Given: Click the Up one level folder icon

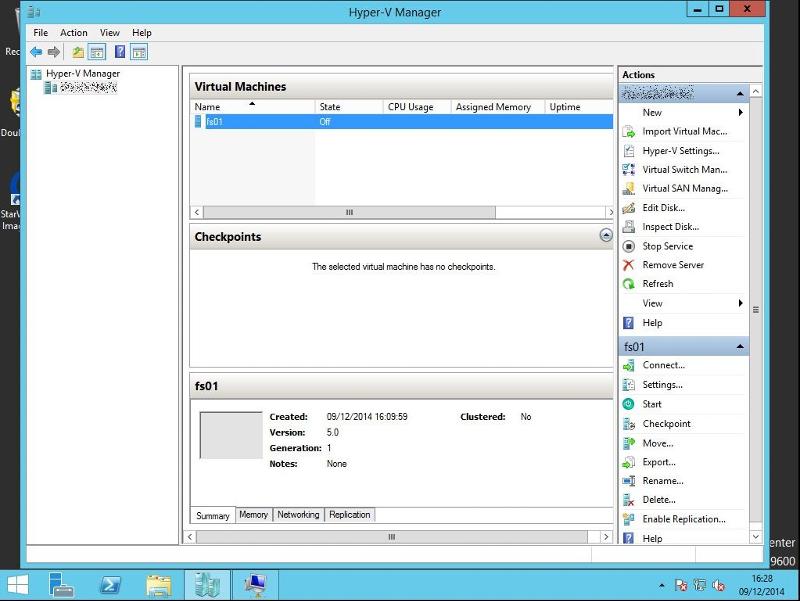Looking at the screenshot, I should [x=78, y=52].
